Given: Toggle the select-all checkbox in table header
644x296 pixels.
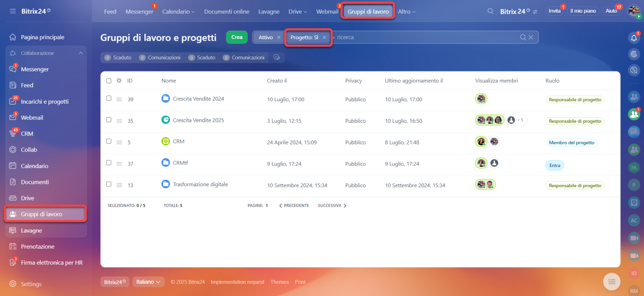Looking at the screenshot, I should pyautogui.click(x=109, y=81).
